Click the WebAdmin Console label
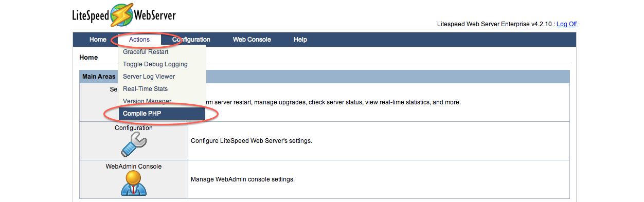The height and width of the screenshot is (202, 644). (x=134, y=167)
